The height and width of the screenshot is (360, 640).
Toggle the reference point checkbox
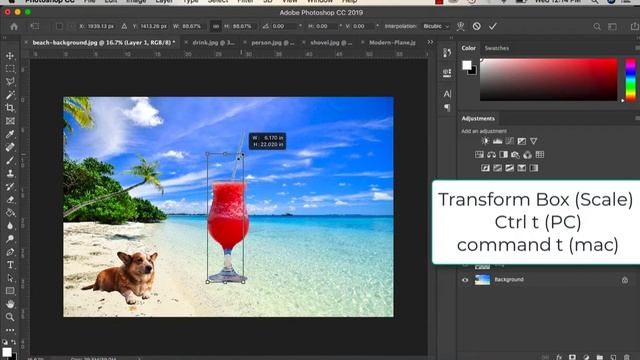point(60,26)
